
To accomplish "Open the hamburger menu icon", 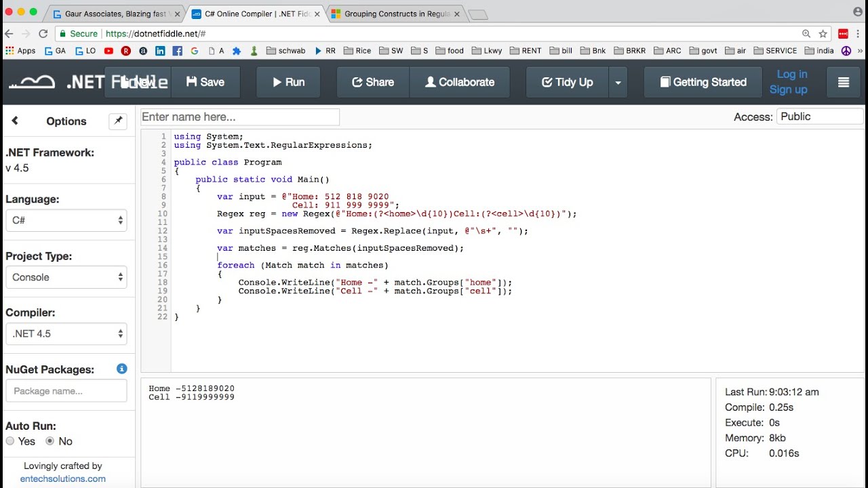I will [844, 82].
